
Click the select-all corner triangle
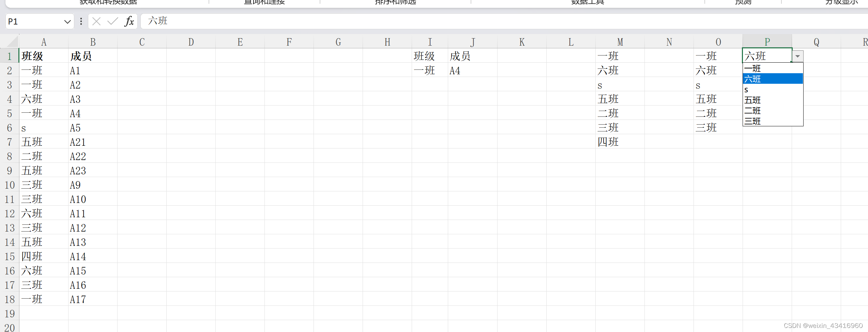click(12, 42)
